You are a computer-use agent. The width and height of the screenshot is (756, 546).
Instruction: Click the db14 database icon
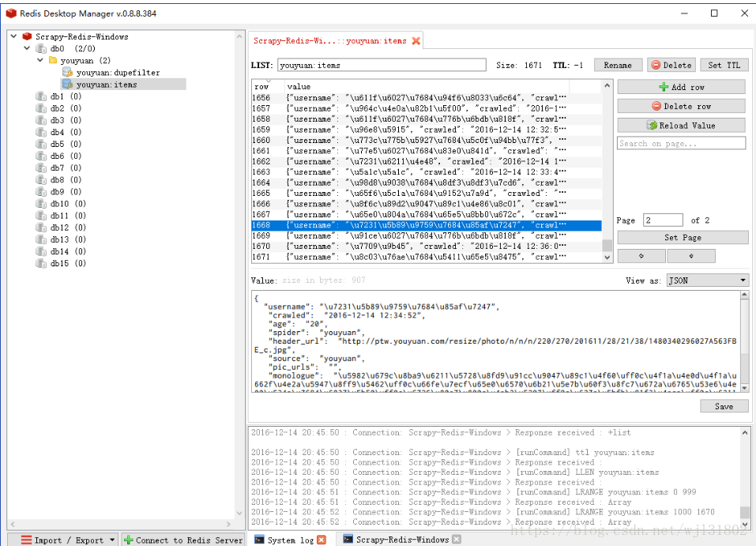(x=41, y=251)
